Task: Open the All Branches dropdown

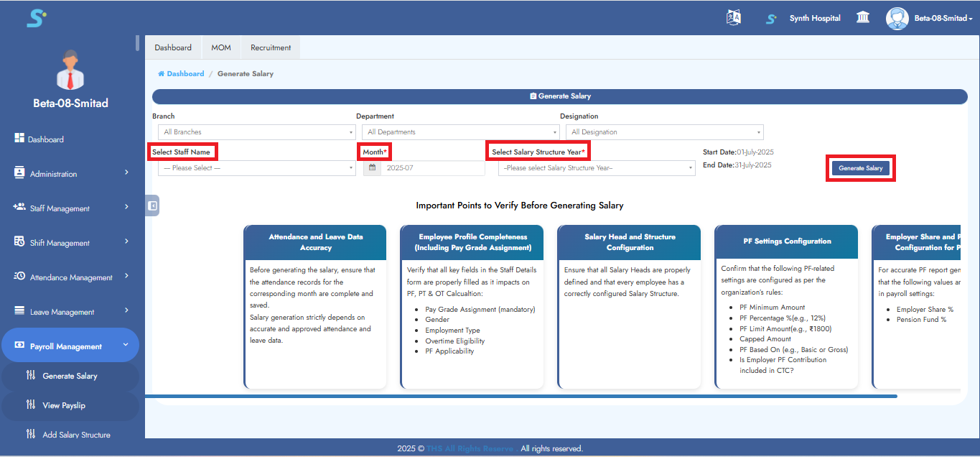Action: point(256,132)
